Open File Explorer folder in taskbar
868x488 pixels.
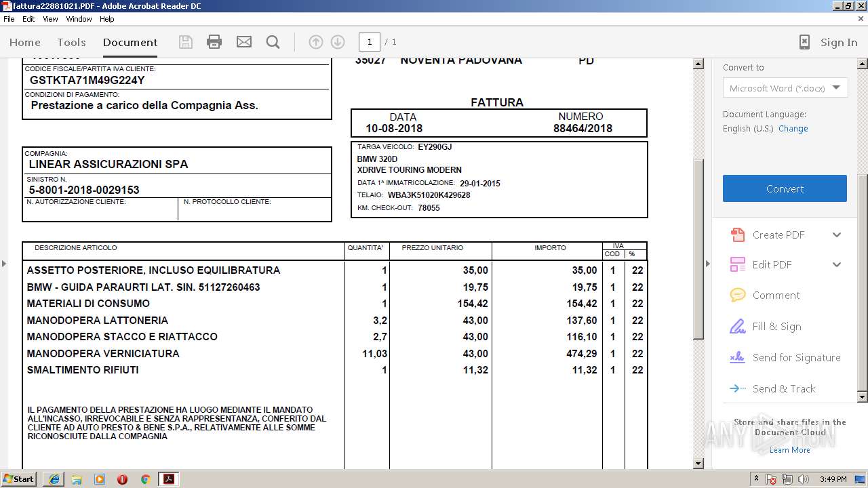[x=77, y=479]
